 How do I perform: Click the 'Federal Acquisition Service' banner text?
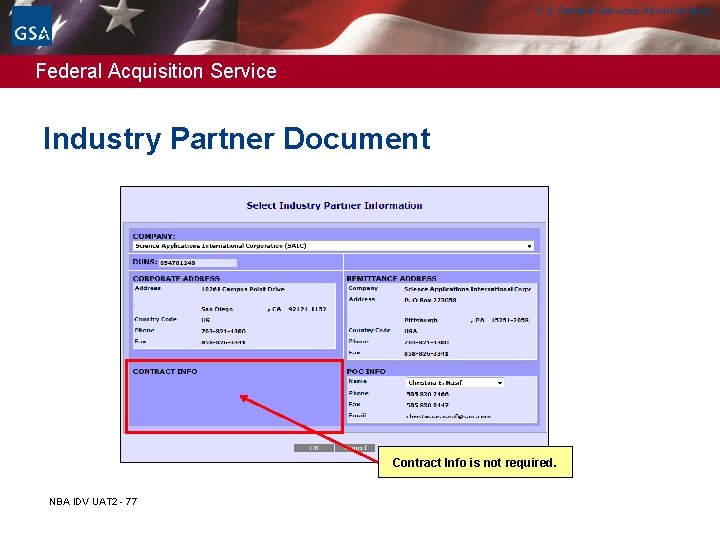pyautogui.click(x=156, y=71)
